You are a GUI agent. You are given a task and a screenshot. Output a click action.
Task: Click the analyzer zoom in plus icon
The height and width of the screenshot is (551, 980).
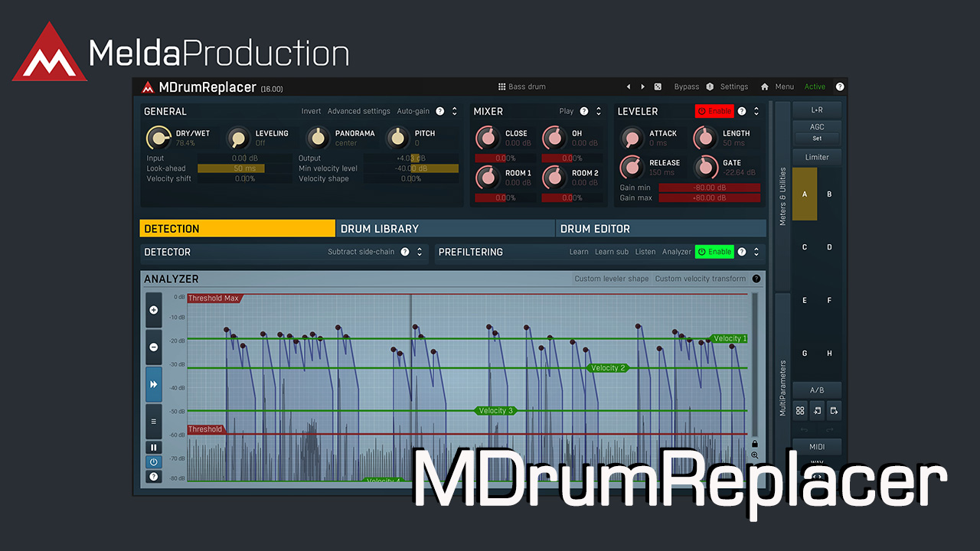tap(154, 310)
